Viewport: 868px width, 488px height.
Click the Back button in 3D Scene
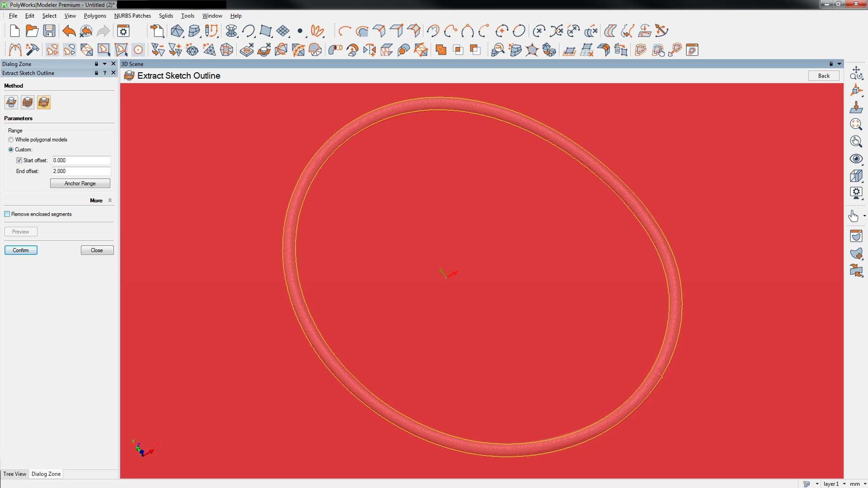click(824, 76)
